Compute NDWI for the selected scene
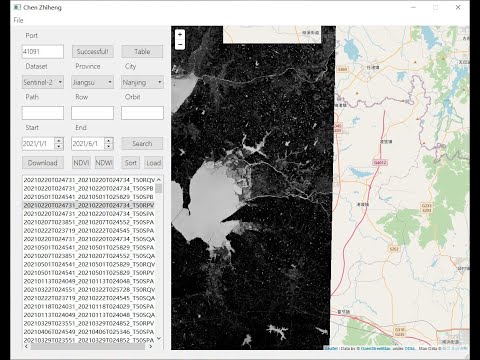Viewport: 480px width, 360px height. pos(104,163)
